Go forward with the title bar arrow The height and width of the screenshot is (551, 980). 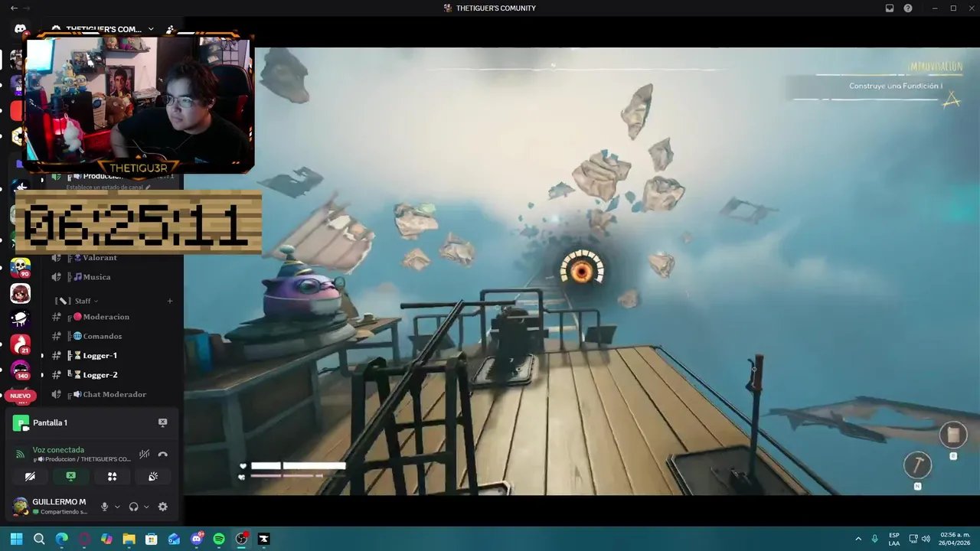27,8
